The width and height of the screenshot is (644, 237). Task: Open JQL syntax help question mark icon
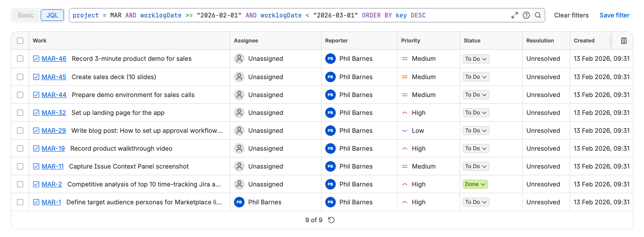pyautogui.click(x=526, y=15)
